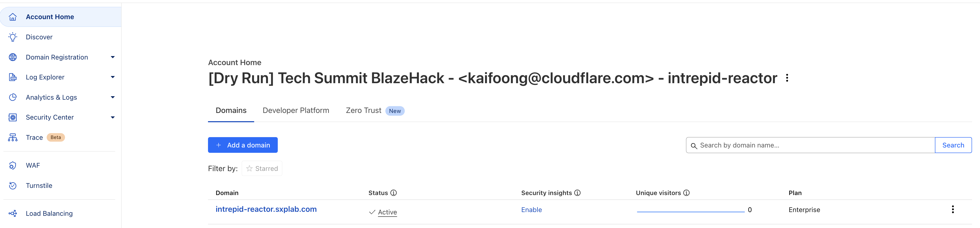The height and width of the screenshot is (228, 980).
Task: Click the Load Balancing icon
Action: click(x=12, y=213)
